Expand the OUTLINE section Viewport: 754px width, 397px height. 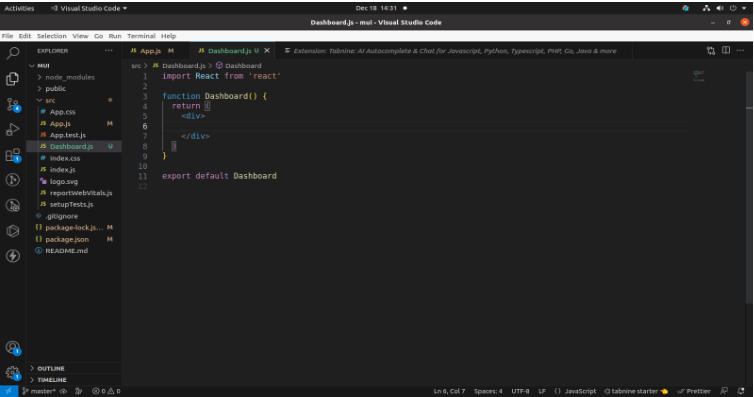[50, 368]
